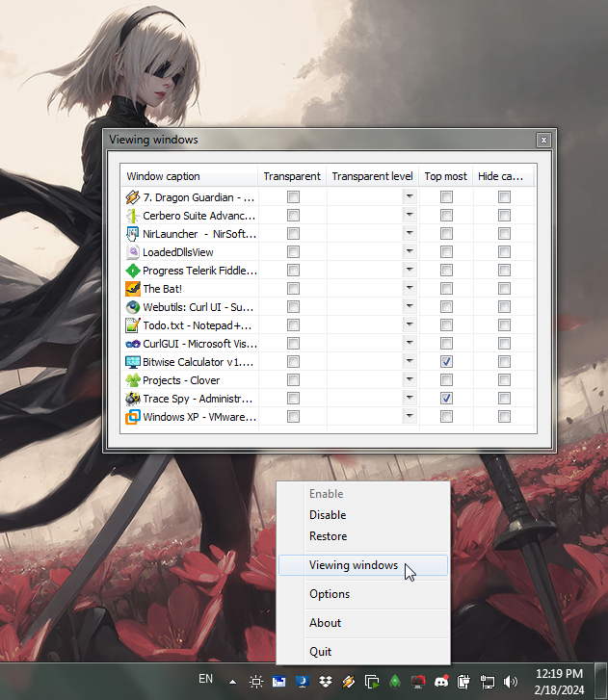Open transparent level dropdown for Webutils Curl UI

(410, 307)
